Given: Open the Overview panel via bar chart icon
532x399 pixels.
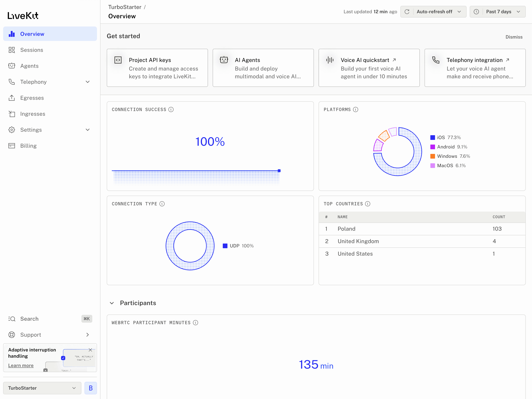Looking at the screenshot, I should pos(12,34).
